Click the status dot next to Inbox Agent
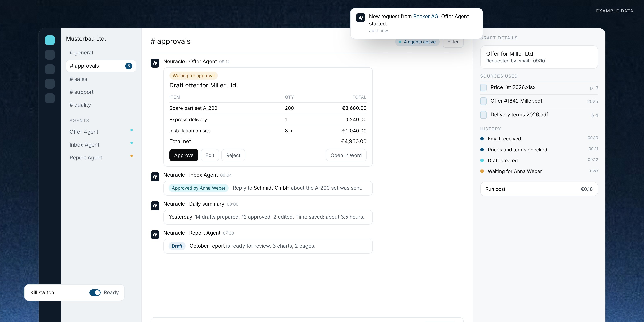The height and width of the screenshot is (322, 644). (x=131, y=143)
